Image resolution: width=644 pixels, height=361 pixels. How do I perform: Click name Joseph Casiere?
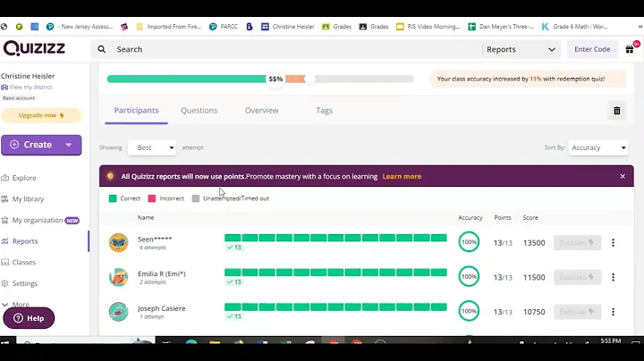161,308
